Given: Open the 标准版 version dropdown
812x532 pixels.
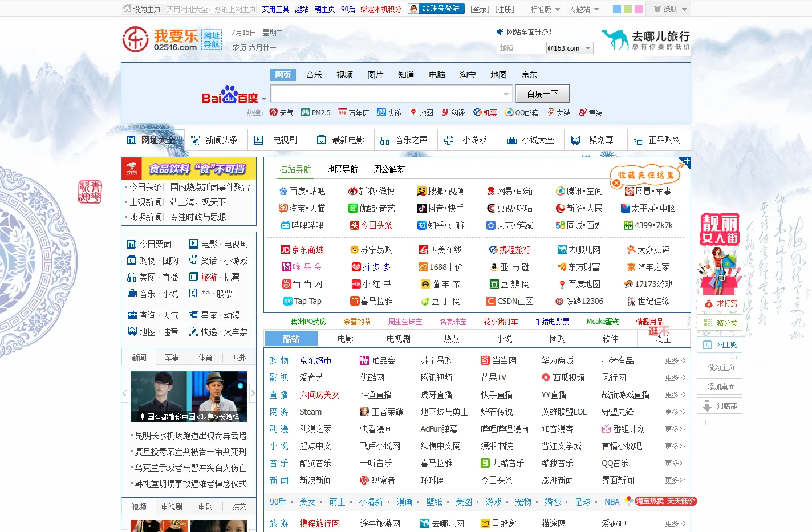Looking at the screenshot, I should tap(545, 9).
